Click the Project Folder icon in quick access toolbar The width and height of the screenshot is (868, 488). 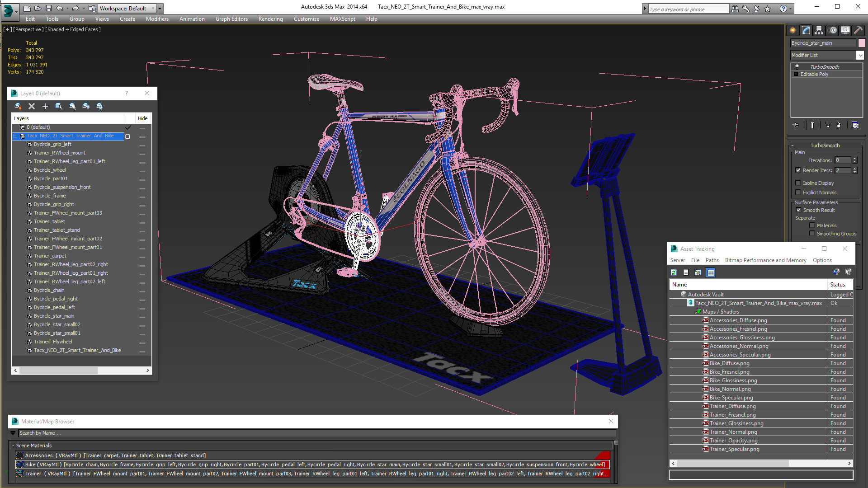(92, 8)
